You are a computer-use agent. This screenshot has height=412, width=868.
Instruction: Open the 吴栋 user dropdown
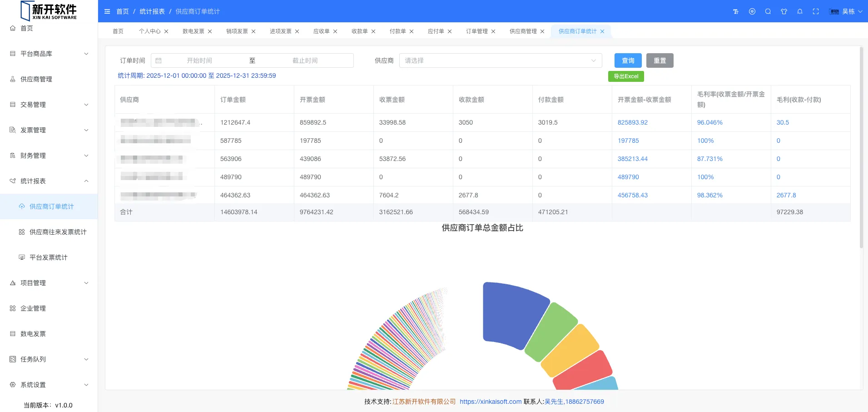click(848, 11)
